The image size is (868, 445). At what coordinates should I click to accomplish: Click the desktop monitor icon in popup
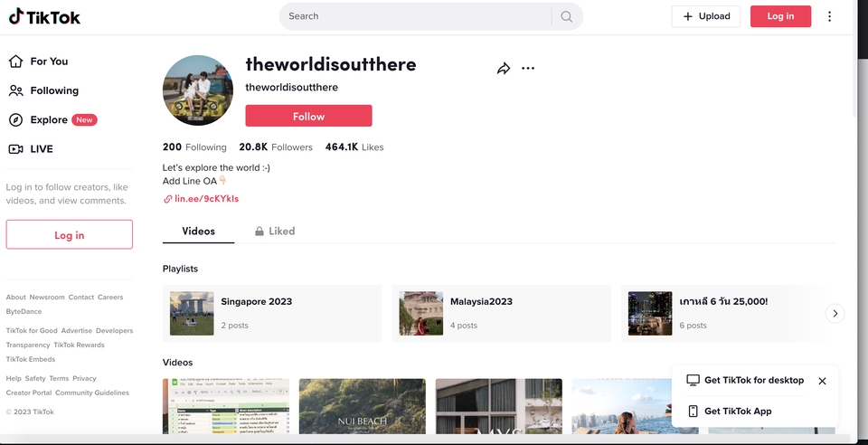693,380
